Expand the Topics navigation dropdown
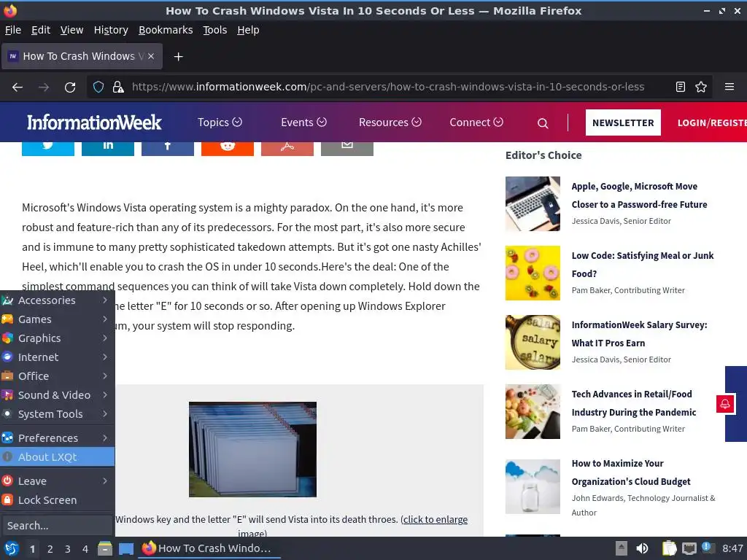This screenshot has height=560, width=747. pos(220,122)
